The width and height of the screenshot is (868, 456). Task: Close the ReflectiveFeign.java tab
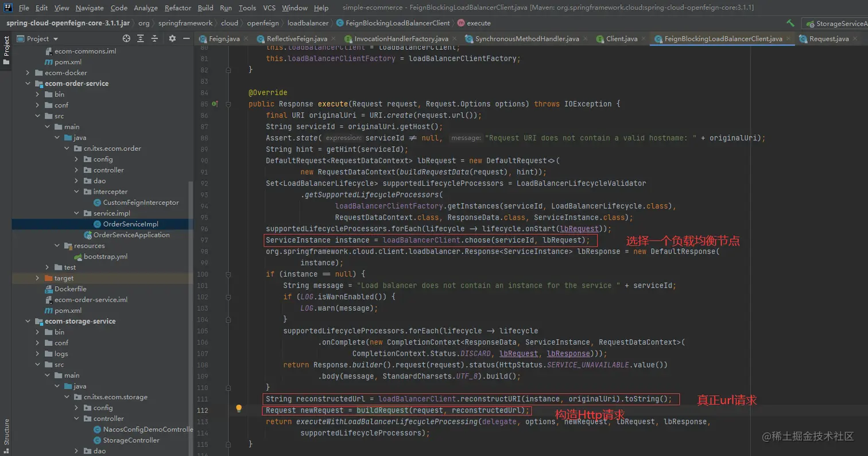tap(334, 39)
